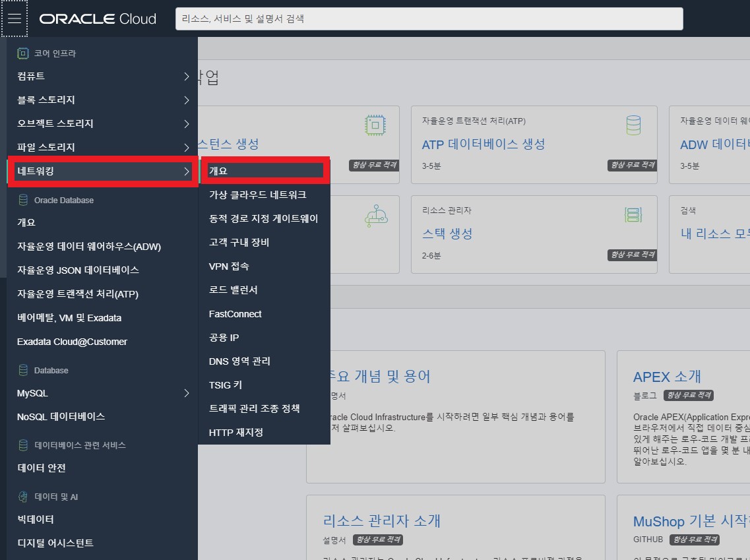
Task: Open 베어메탈, VM 및 Exadata menu item
Action: (103, 318)
